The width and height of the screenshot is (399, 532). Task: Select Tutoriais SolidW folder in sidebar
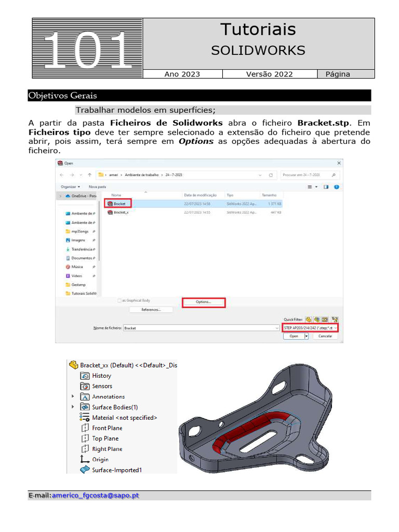[81, 294]
